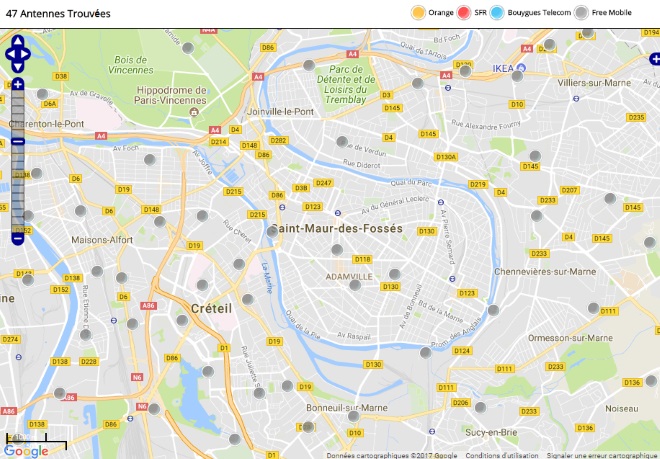Click the IKEA shopping pin

click(521, 67)
